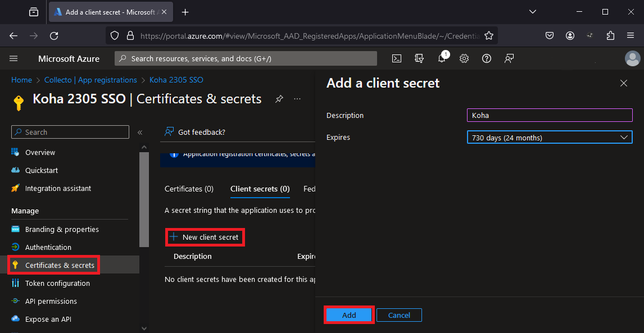Image resolution: width=644 pixels, height=333 pixels.
Task: Open Firefox tab list icon
Action: tap(34, 12)
